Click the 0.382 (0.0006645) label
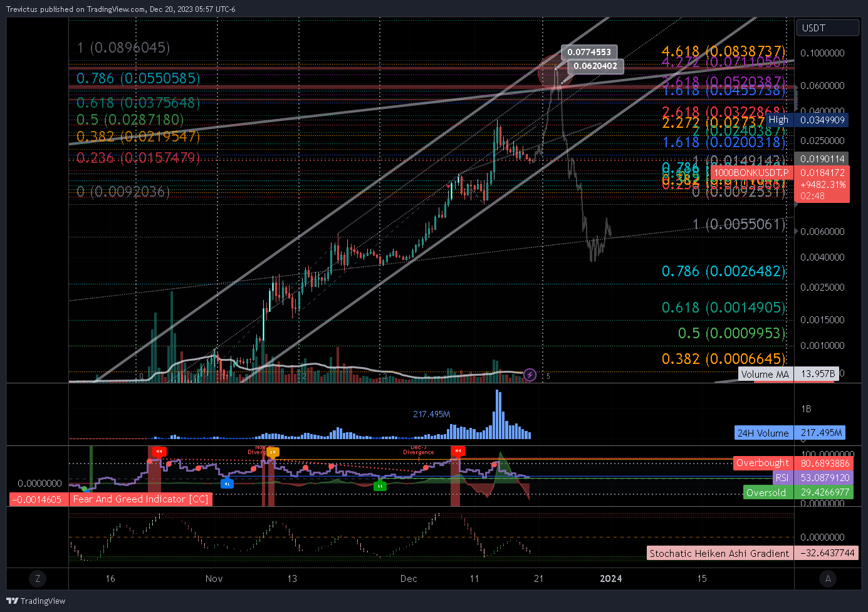The image size is (868, 612). (723, 359)
